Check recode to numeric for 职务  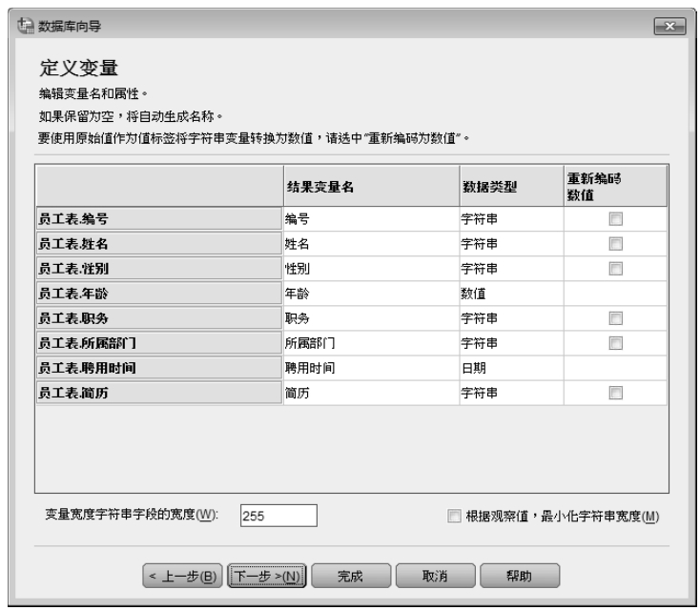click(x=616, y=317)
